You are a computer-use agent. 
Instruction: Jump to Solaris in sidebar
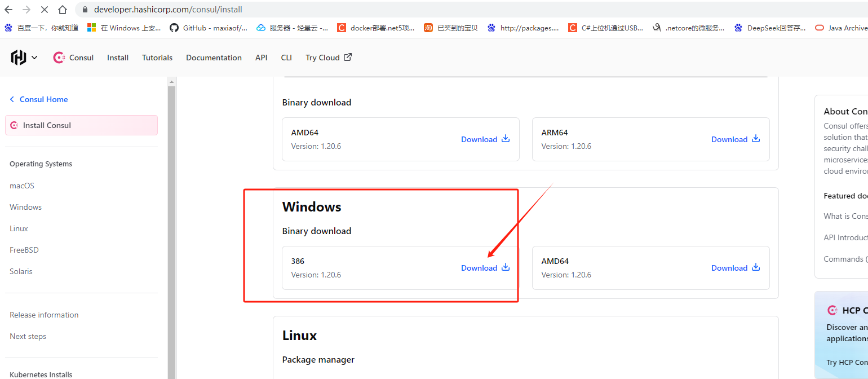(x=21, y=271)
